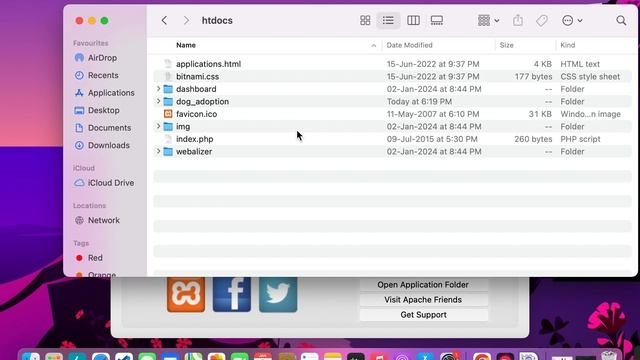Expand the img folder disclosure arrow
Image resolution: width=640 pixels, height=360 pixels.
(x=158, y=126)
